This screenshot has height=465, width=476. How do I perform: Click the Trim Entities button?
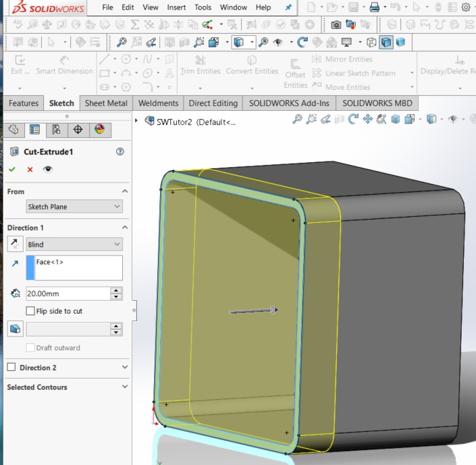(201, 66)
